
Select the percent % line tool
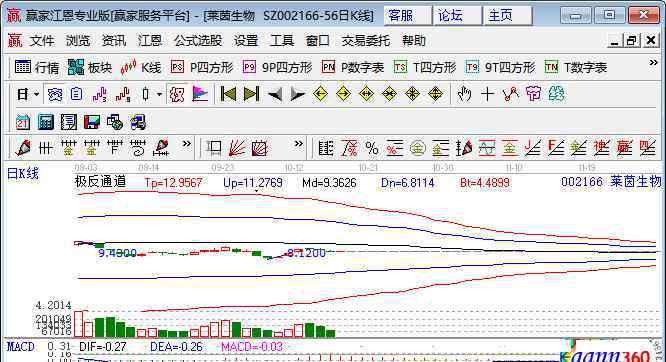[x=372, y=149]
